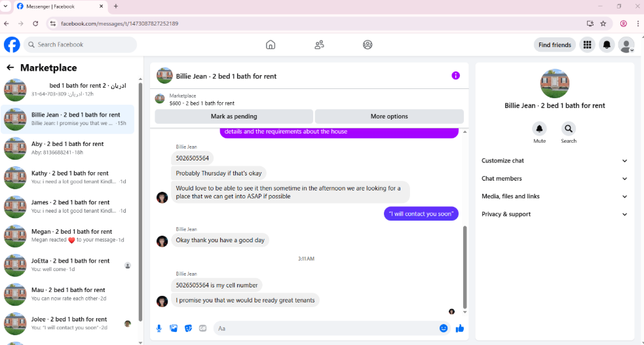Screen dimensions: 644x345
Task: Click the chat messages scrollbar
Action: pos(465,266)
